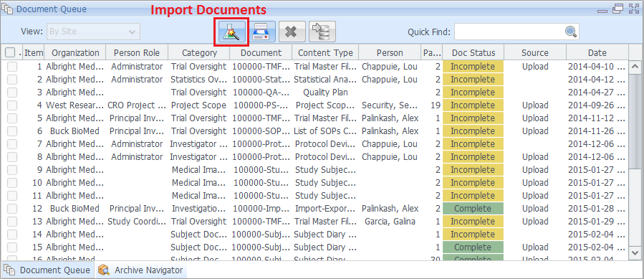
Task: Click the Complete status of item 15
Action: [x=473, y=247]
